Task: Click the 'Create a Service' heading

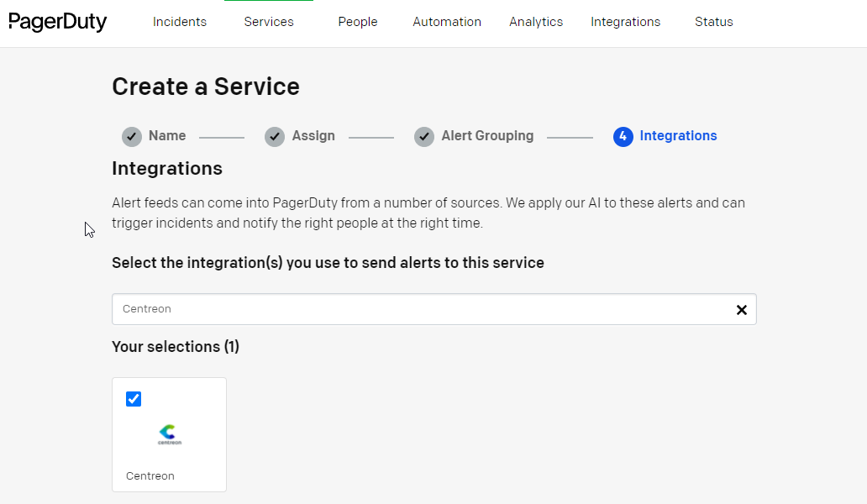Action: click(206, 87)
